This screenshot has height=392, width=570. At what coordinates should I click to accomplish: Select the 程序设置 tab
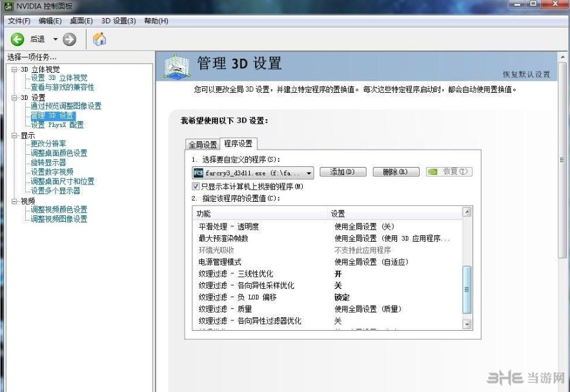(x=238, y=143)
